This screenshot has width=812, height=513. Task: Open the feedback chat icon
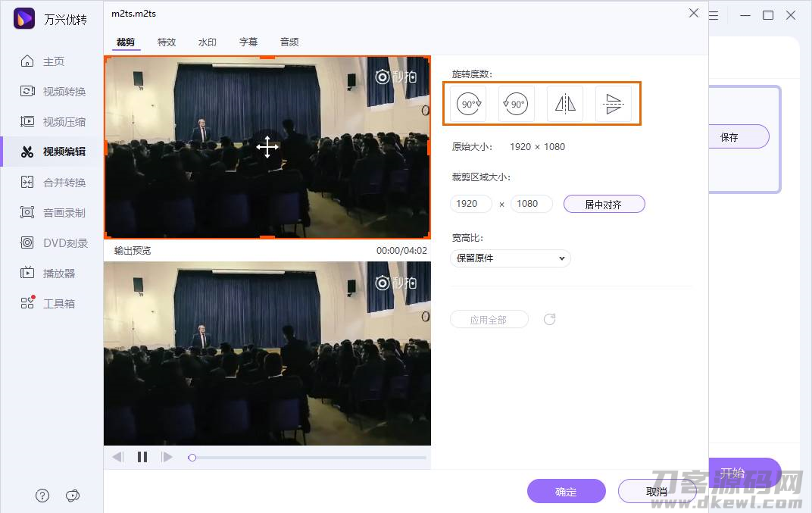73,496
